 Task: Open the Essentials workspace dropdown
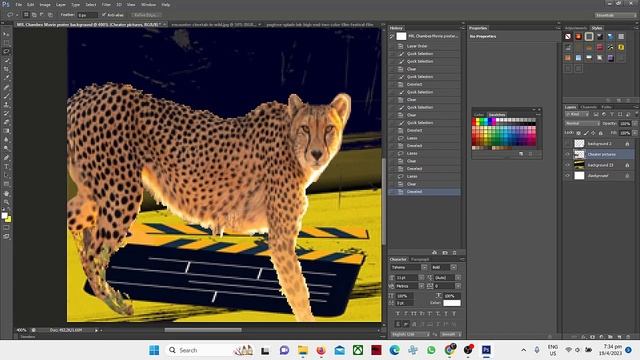pos(616,15)
